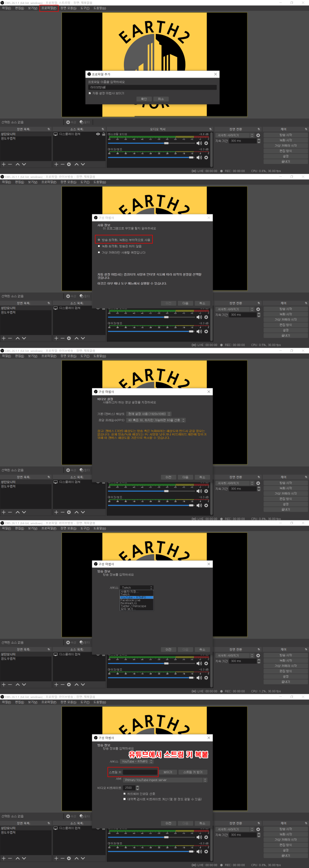This screenshot has width=309, height=868.
Task: Move source up arrow under 소스 목록, 프로파일 추가 window
Action: coord(76,164)
